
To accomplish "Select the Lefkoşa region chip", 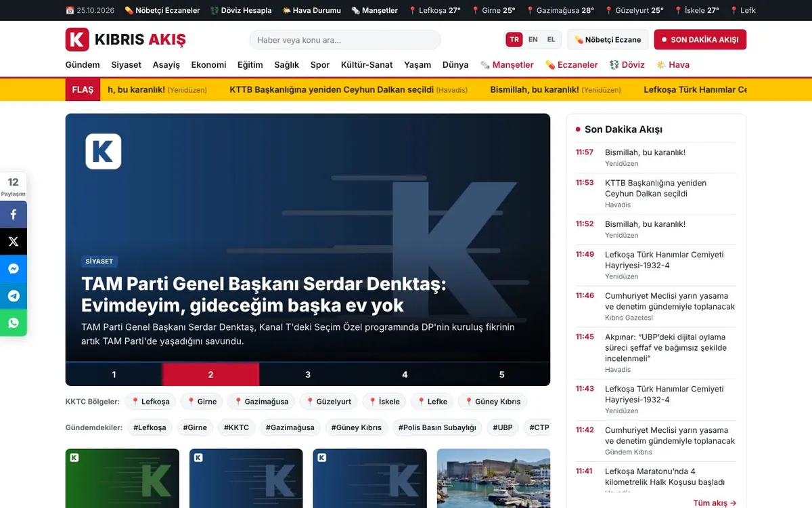I will point(150,402).
